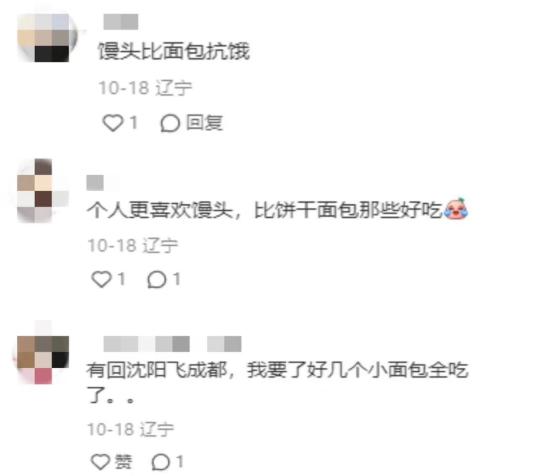Viewport: 554px width, 476px height.
Task: Tap the 回复 text on the first comment
Action: (204, 123)
